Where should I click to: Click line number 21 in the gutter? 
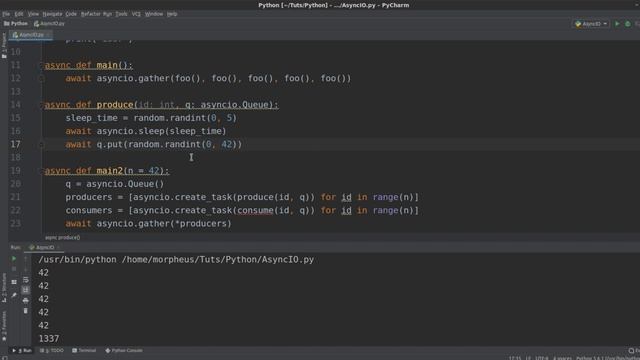[15, 197]
